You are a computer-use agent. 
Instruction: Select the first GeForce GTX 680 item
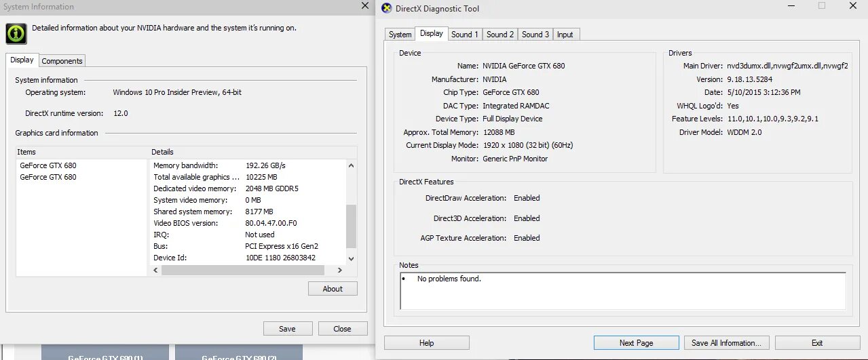pos(48,165)
